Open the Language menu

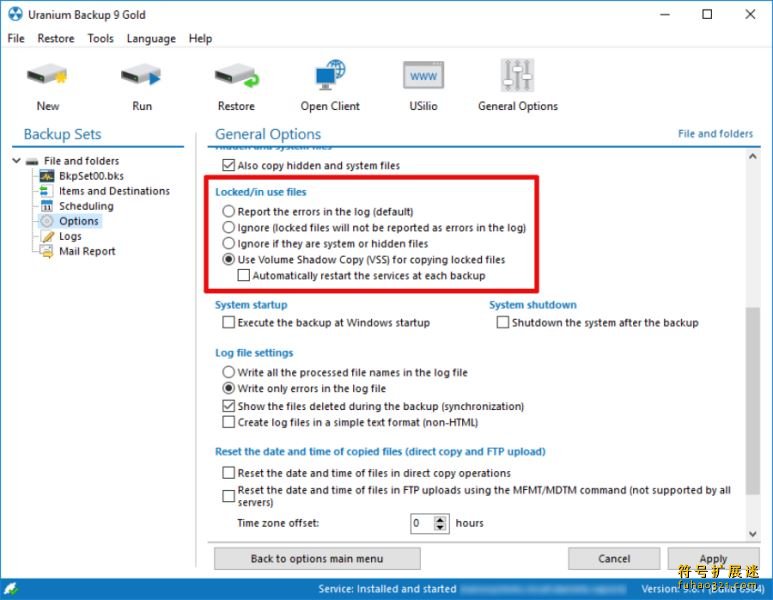(x=151, y=38)
